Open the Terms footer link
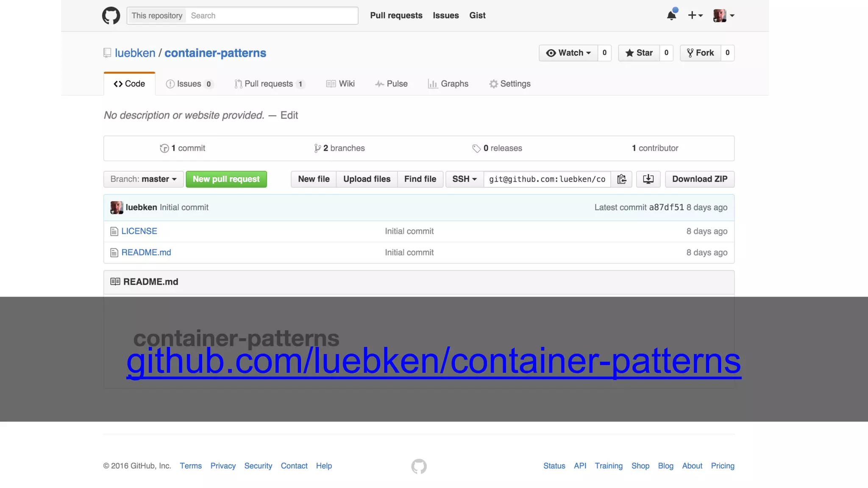The height and width of the screenshot is (488, 868). pos(191,466)
